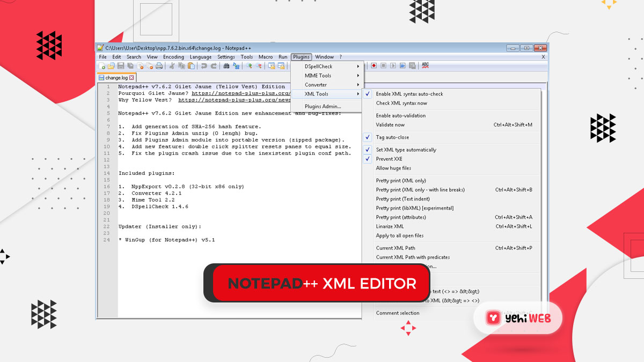Uncheck the Tag auto-close option
Image resolution: width=644 pixels, height=362 pixels.
(392, 137)
